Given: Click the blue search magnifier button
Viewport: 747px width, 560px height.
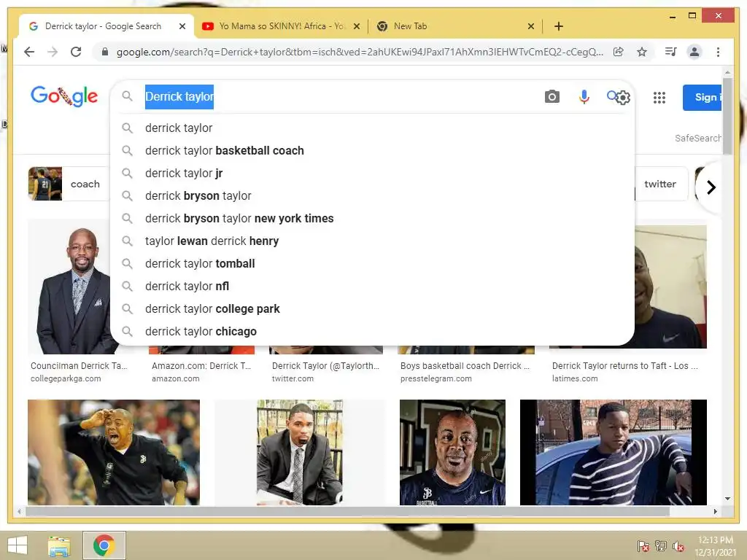Looking at the screenshot, I should pyautogui.click(x=612, y=96).
